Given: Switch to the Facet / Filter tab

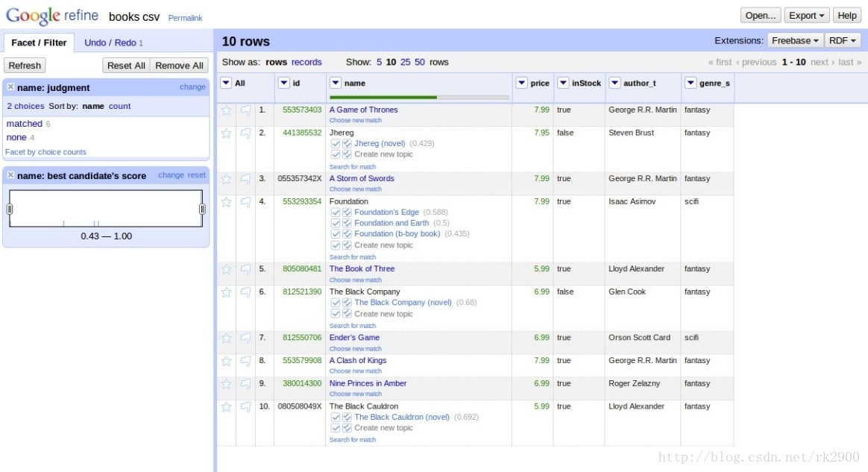Looking at the screenshot, I should tap(39, 43).
